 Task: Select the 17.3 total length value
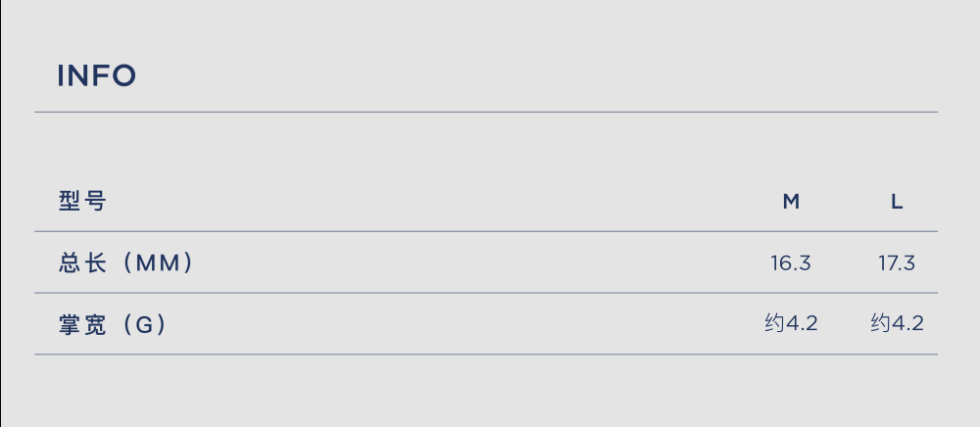(897, 263)
